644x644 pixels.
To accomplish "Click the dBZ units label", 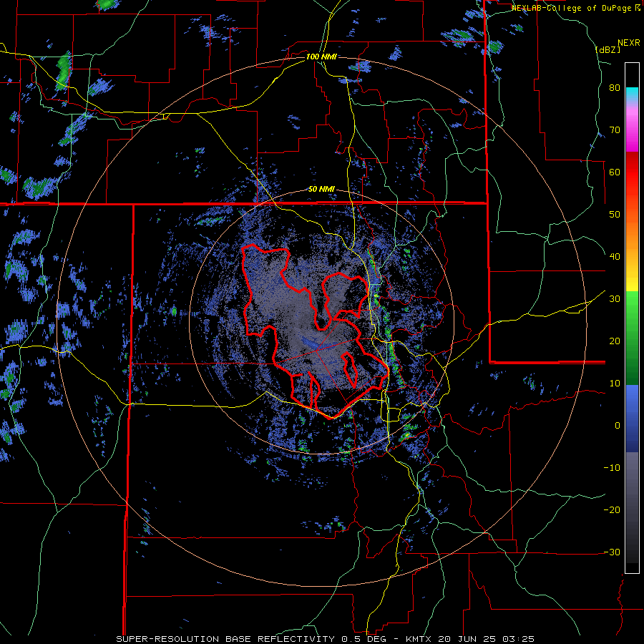I will pyautogui.click(x=608, y=50).
